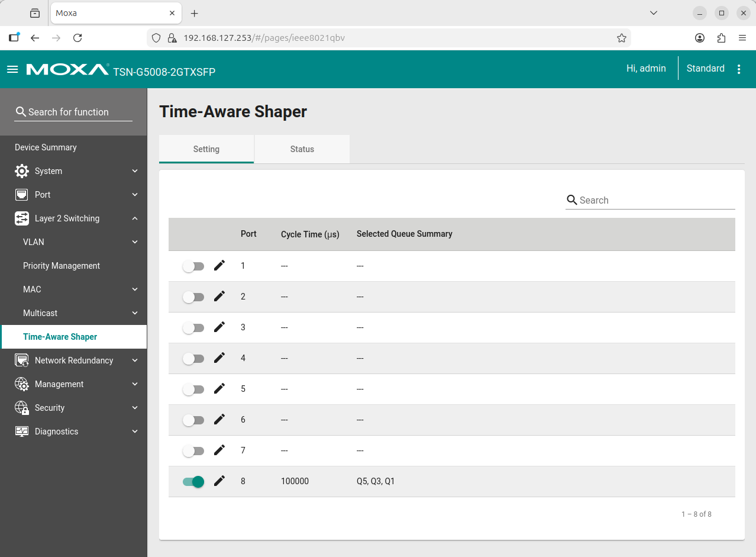The height and width of the screenshot is (557, 756).
Task: Enable the Time-Aware Shaper toggle for port 3
Action: 193,327
